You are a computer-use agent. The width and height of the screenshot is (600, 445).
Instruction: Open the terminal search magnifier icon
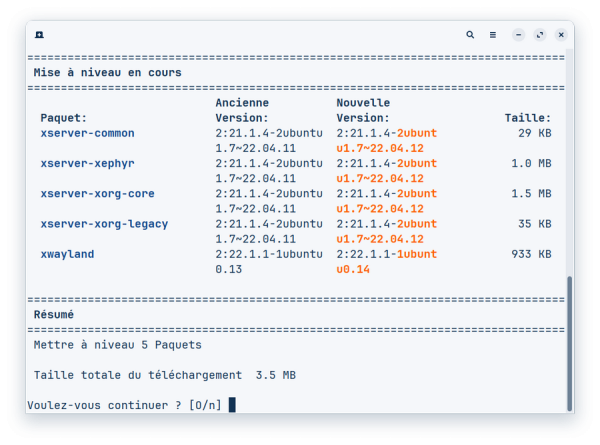point(470,34)
